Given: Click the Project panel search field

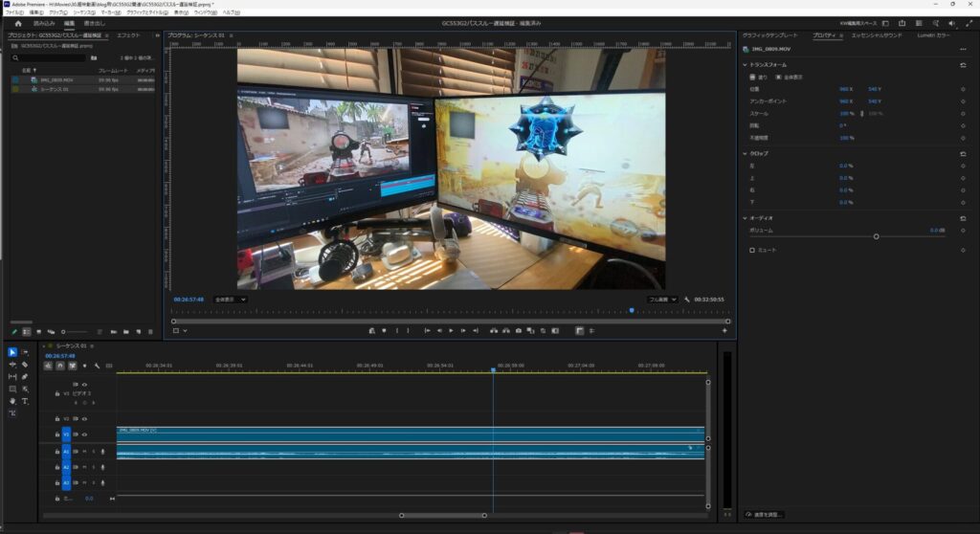Looking at the screenshot, I should point(48,58).
